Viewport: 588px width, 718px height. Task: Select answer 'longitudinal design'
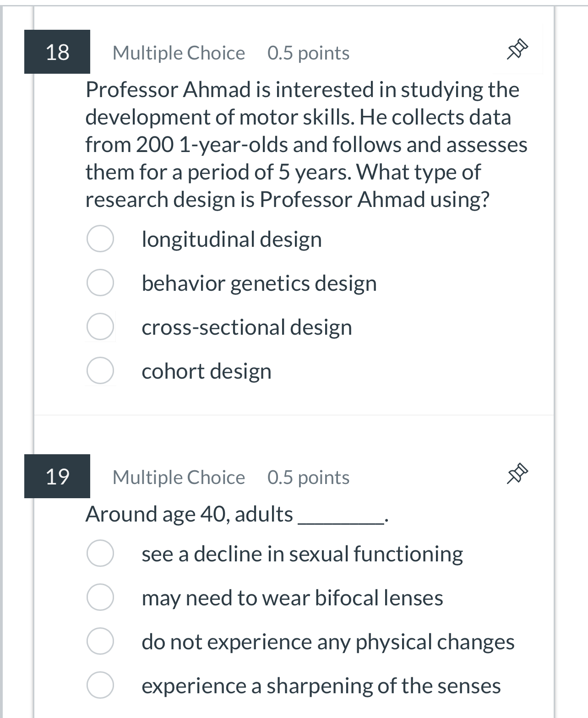point(100,238)
